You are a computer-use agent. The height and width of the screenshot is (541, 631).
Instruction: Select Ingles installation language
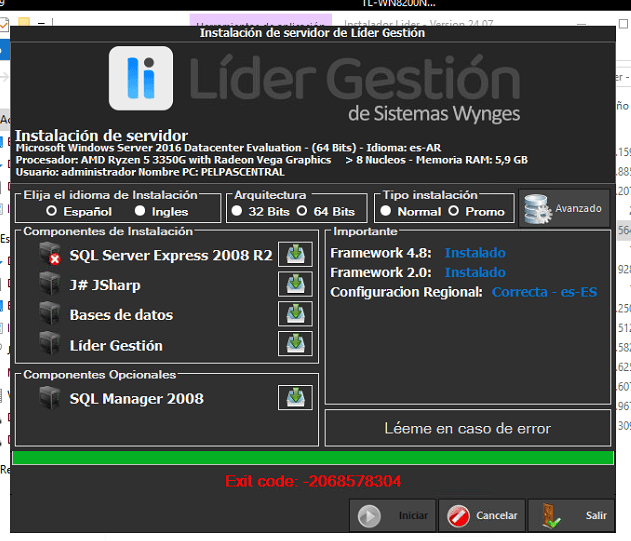pyautogui.click(x=140, y=212)
